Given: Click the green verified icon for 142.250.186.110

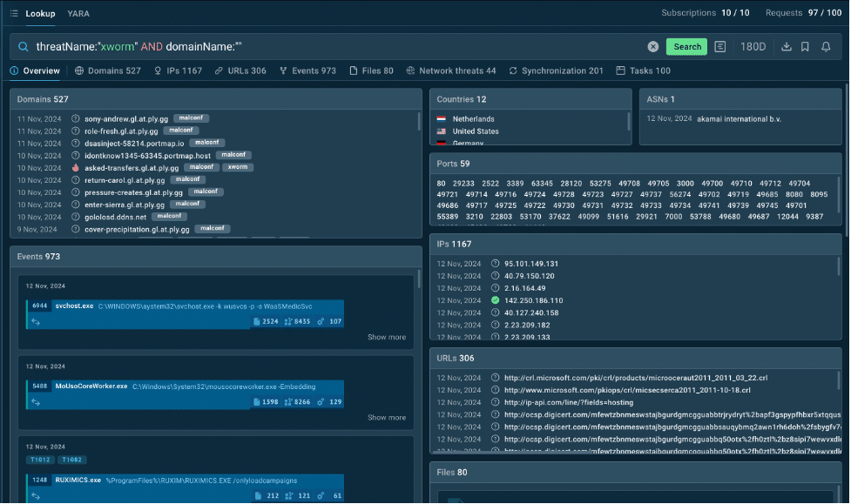Looking at the screenshot, I should pos(495,300).
